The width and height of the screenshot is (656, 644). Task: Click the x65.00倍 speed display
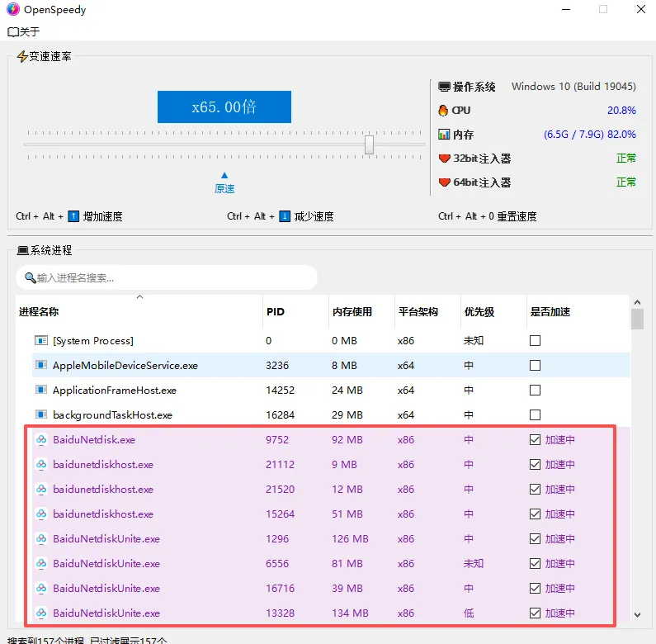(224, 107)
